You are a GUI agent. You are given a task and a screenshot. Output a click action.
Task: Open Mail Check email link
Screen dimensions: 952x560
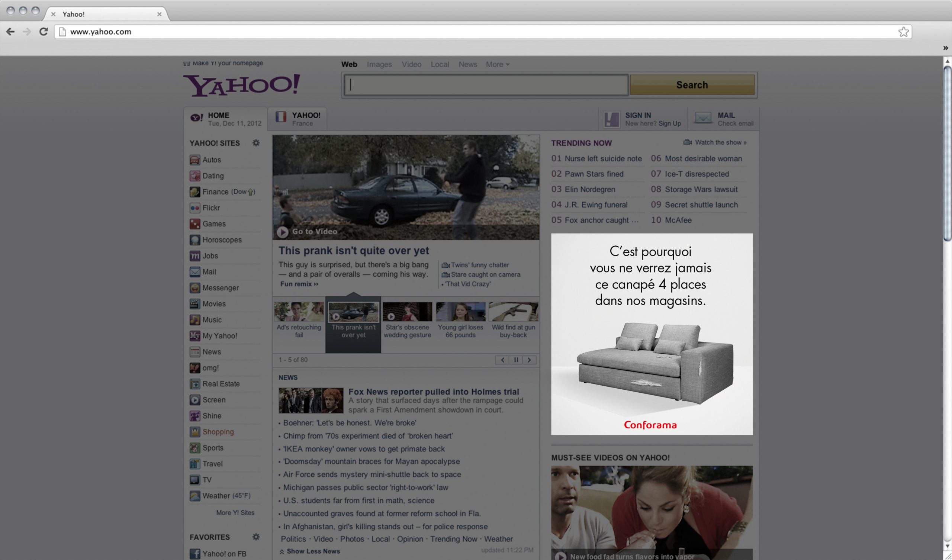point(724,119)
